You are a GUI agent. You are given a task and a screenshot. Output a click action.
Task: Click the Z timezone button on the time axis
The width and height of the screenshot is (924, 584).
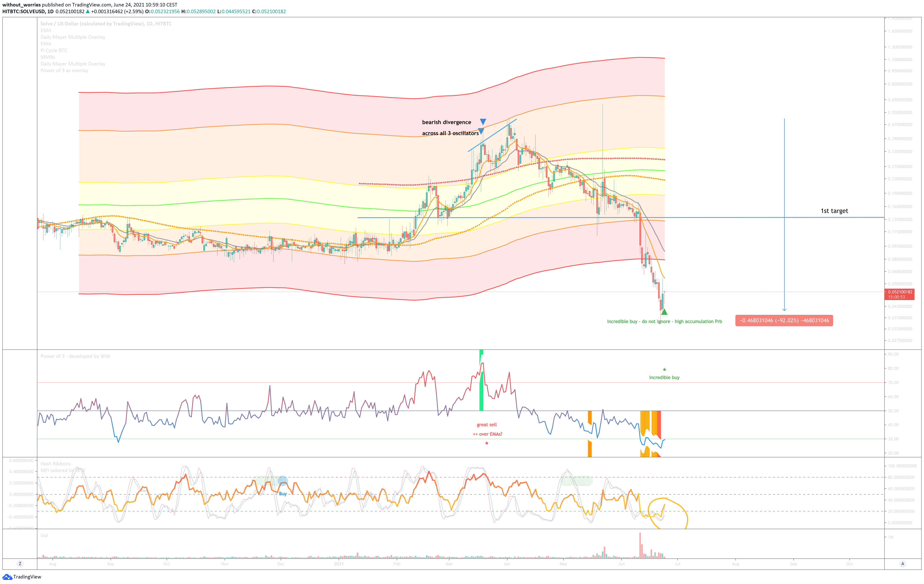(20, 564)
